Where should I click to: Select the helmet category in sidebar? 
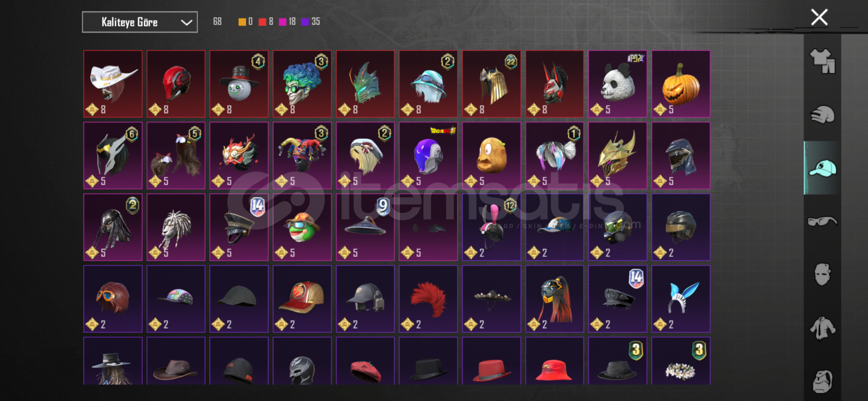pos(822,115)
